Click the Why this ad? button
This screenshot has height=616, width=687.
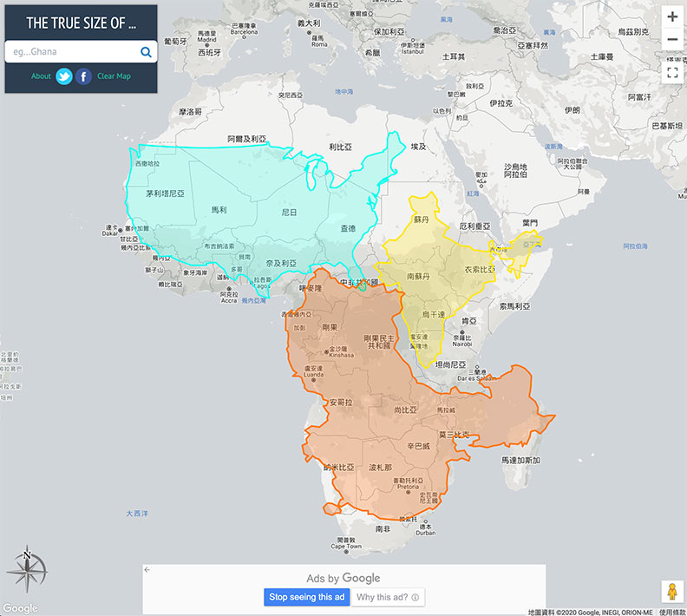coord(387,597)
